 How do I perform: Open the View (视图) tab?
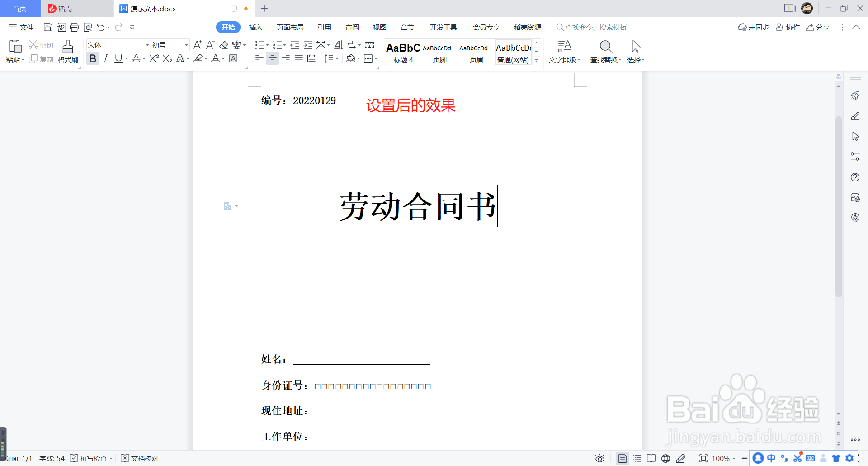click(x=380, y=27)
